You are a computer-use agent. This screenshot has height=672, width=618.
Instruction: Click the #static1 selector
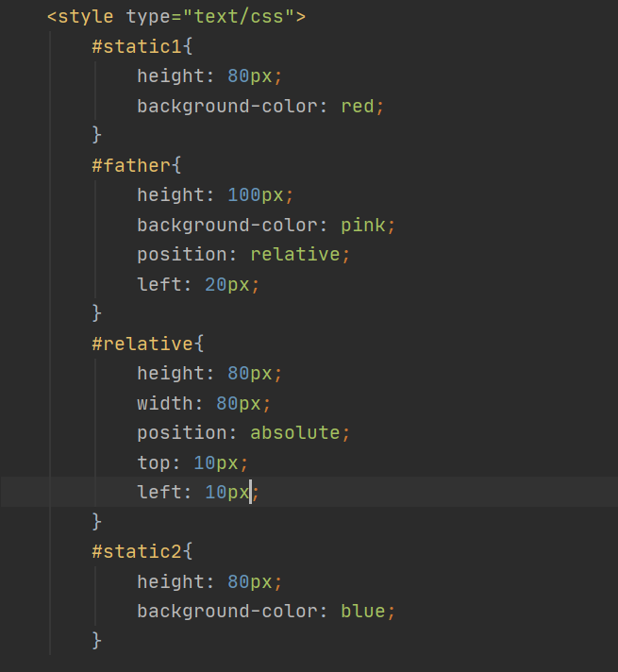pyautogui.click(x=137, y=46)
